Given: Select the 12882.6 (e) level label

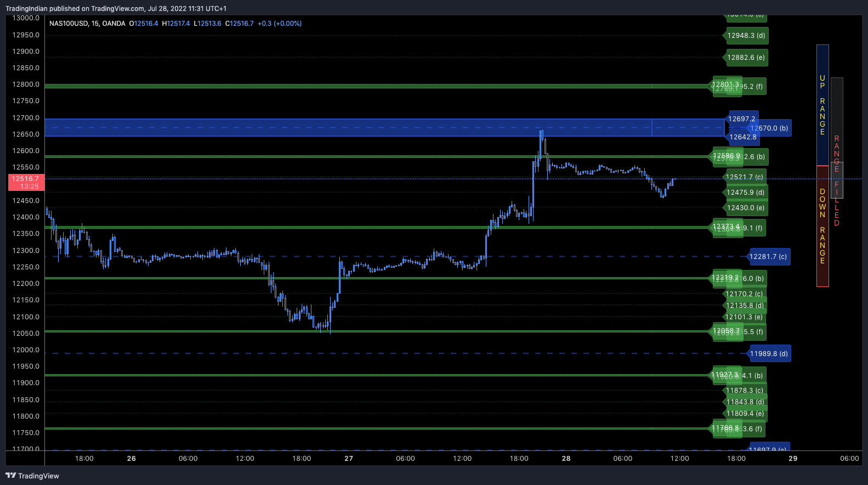Looking at the screenshot, I should 746,58.
